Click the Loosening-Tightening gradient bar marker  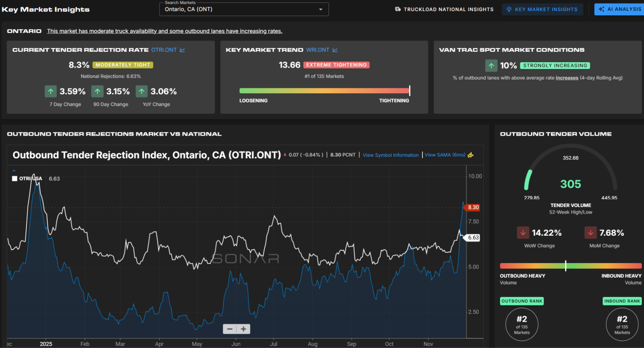pyautogui.click(x=410, y=91)
